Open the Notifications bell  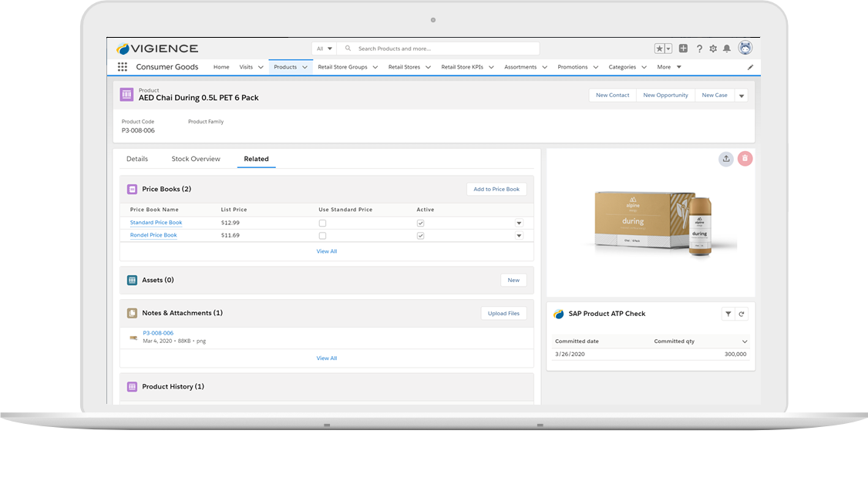point(727,49)
